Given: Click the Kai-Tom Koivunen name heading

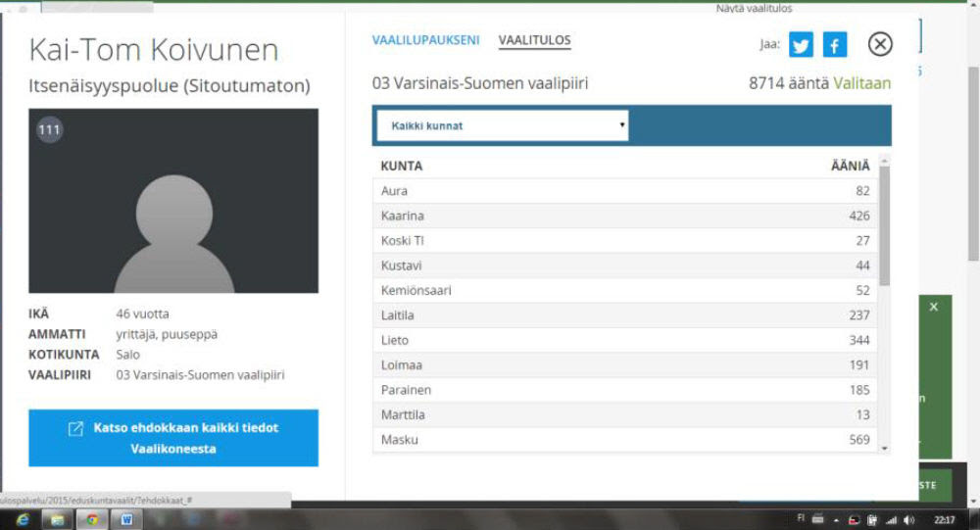Looking at the screenshot, I should pos(153,49).
